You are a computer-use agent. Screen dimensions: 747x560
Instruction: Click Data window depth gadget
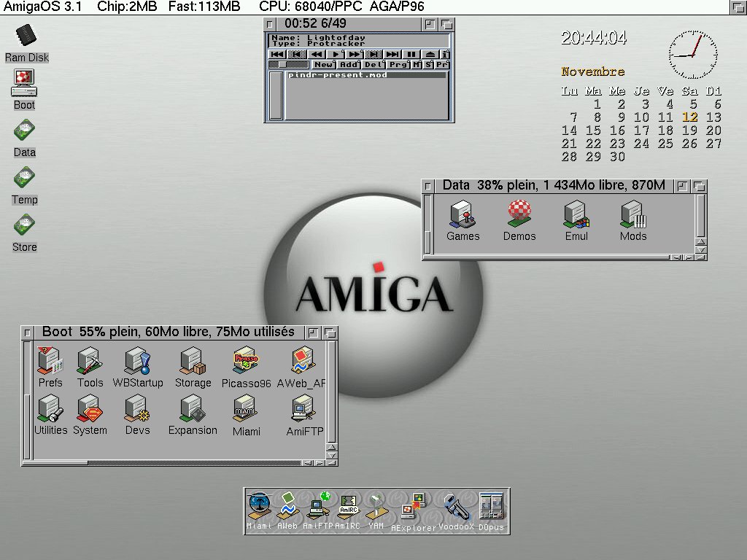click(699, 186)
